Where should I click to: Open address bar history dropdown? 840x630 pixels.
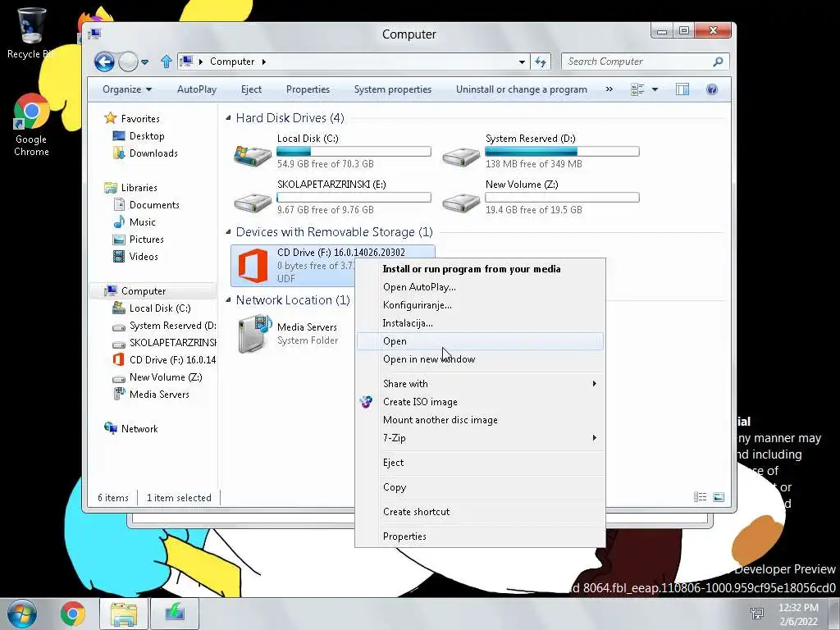coord(522,62)
